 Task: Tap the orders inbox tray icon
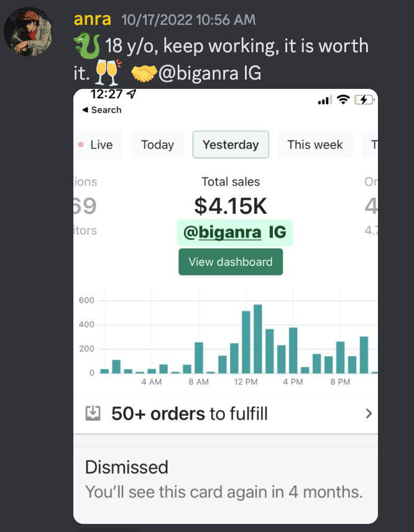pyautogui.click(x=93, y=413)
